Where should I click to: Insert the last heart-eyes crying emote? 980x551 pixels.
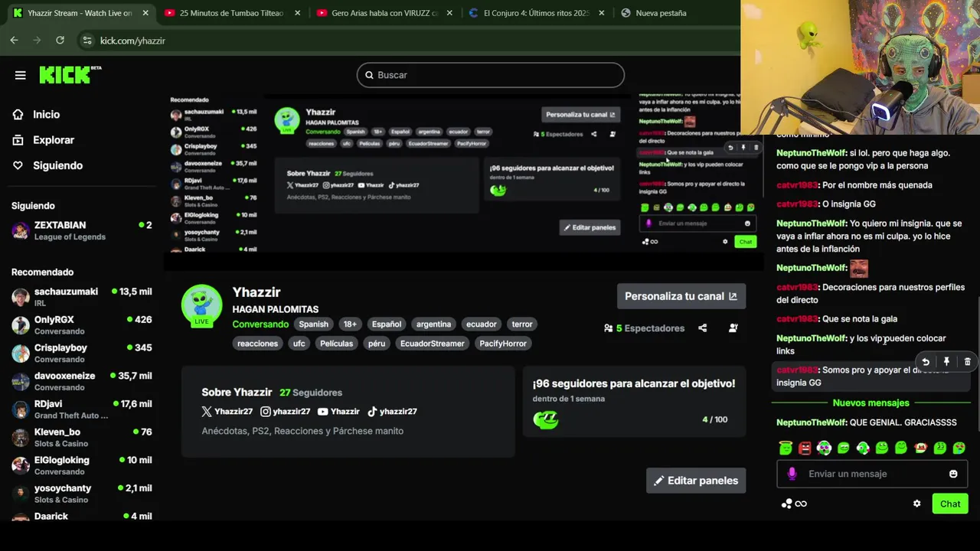(959, 448)
